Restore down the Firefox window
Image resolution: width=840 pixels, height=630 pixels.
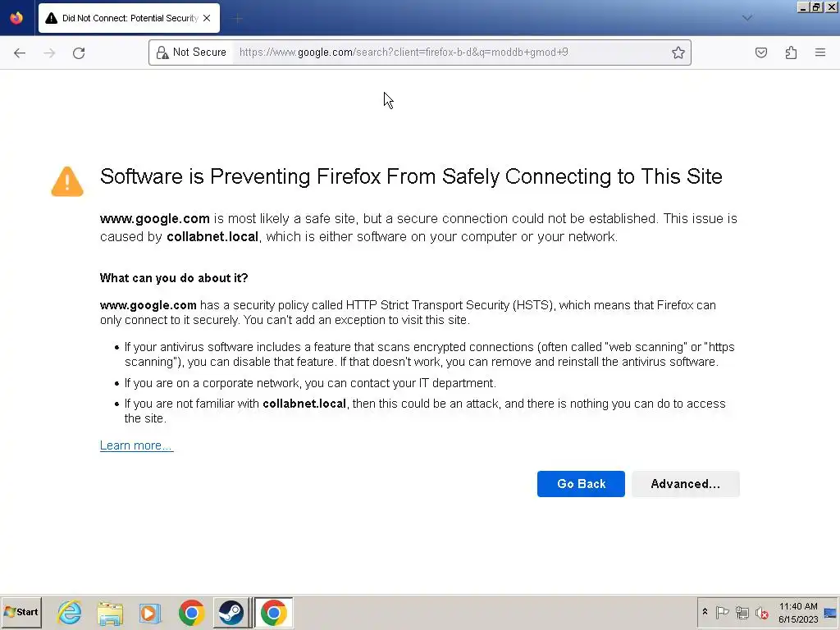[x=816, y=7]
